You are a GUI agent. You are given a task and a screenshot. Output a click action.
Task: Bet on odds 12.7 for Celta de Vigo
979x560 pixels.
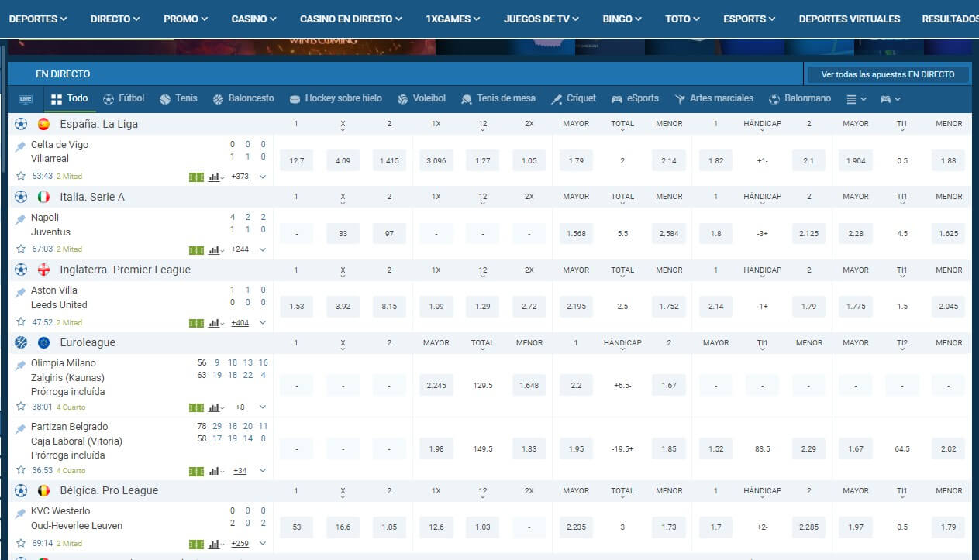(297, 161)
